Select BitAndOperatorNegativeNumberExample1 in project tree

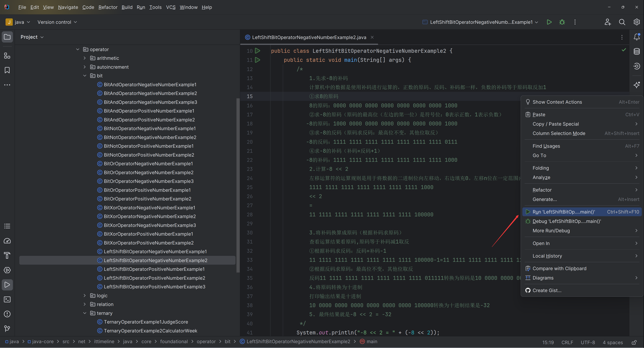click(150, 85)
